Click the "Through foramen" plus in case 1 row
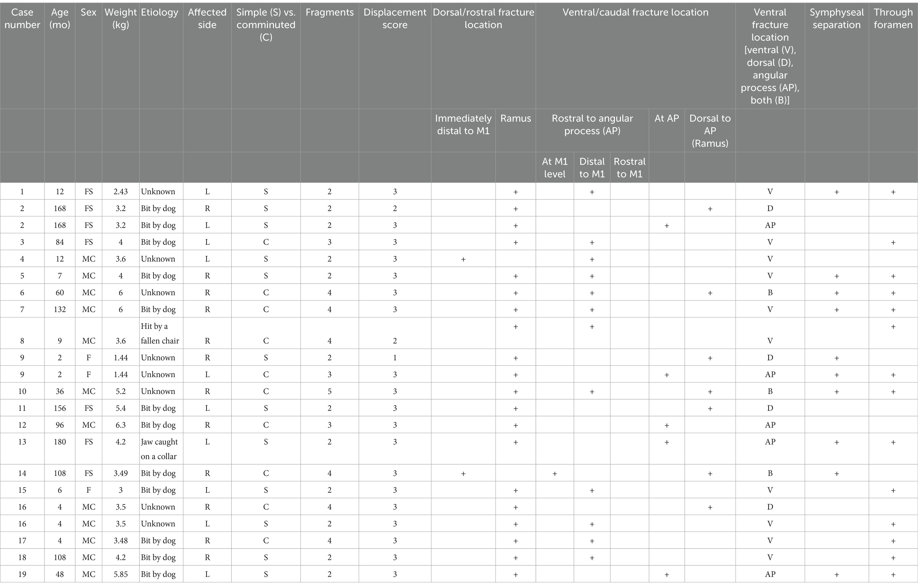918x588 pixels. point(893,192)
